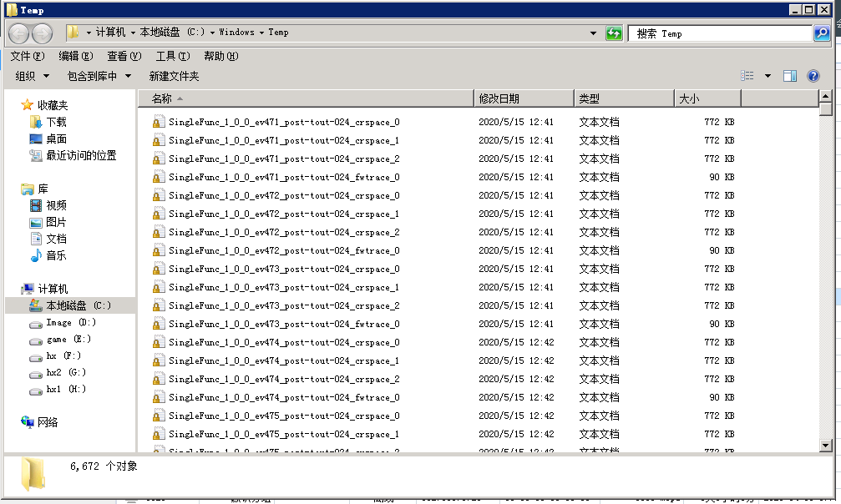The width and height of the screenshot is (841, 504).
Task: Expand breadcrumb arrow after Windows
Action: tap(261, 33)
